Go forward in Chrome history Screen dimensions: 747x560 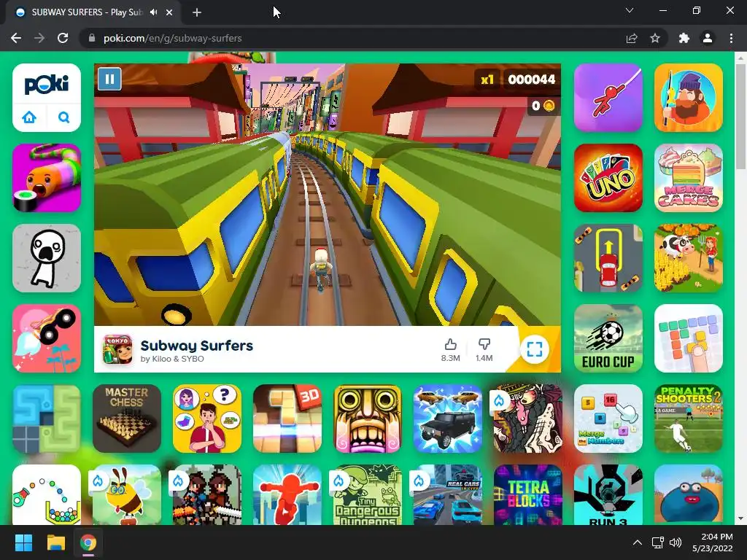coord(39,38)
